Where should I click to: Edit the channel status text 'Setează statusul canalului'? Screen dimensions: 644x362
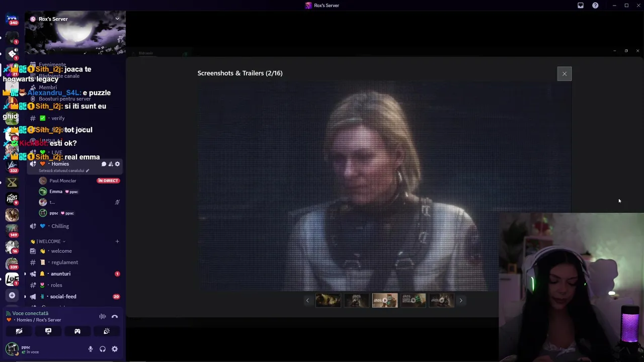tap(64, 170)
